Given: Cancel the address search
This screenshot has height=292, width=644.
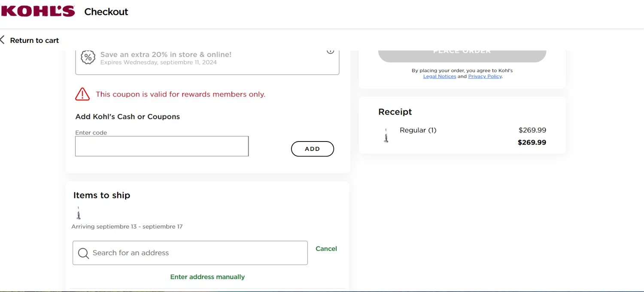Looking at the screenshot, I should coord(326,249).
